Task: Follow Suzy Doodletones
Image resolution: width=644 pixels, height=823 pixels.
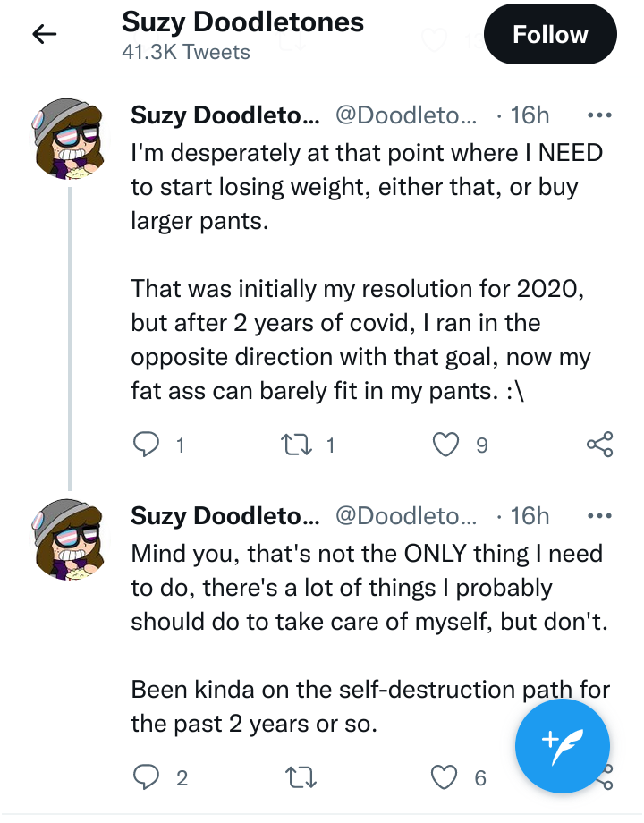Action: pos(549,35)
